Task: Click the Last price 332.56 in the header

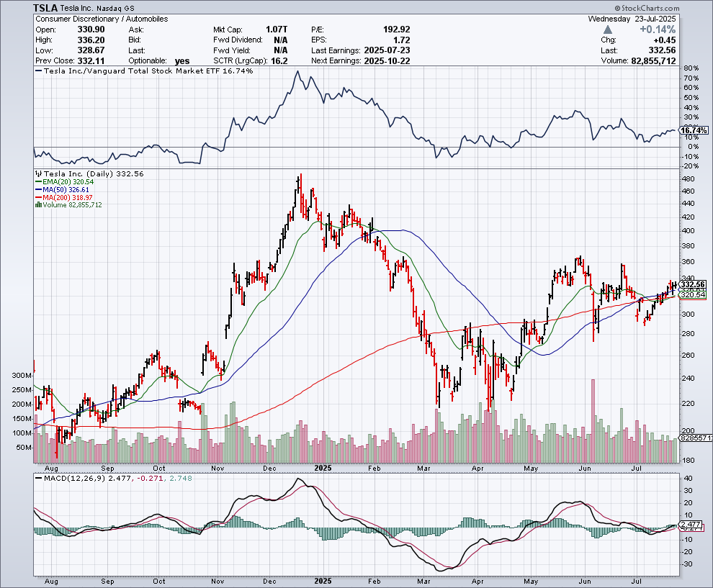Action: pos(662,50)
